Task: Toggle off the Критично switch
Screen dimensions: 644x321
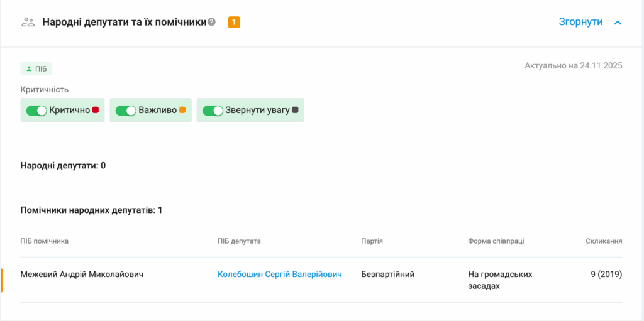Action: pos(36,111)
